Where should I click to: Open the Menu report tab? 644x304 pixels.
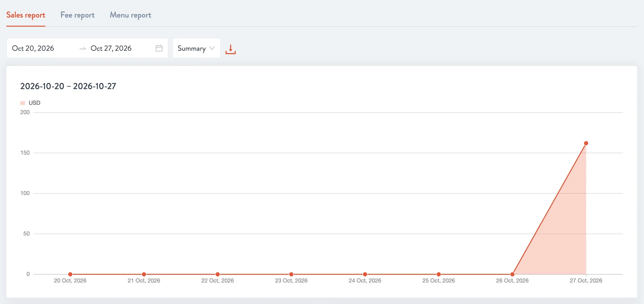130,15
